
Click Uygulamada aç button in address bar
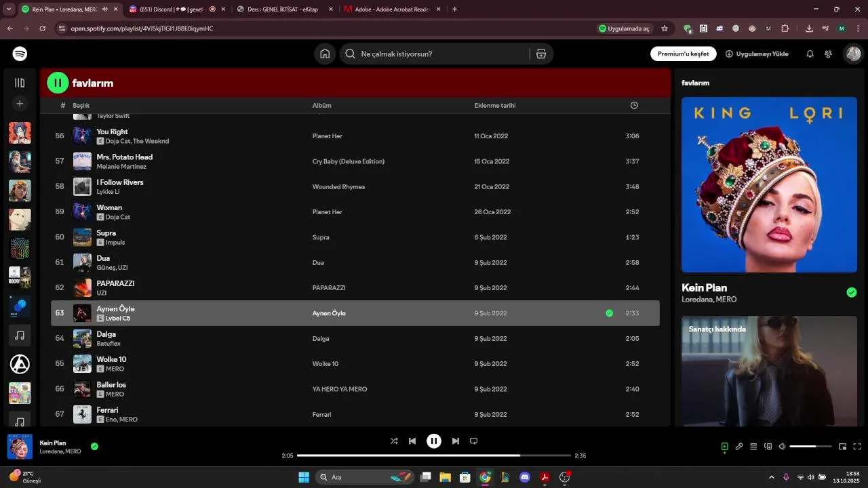coord(624,28)
